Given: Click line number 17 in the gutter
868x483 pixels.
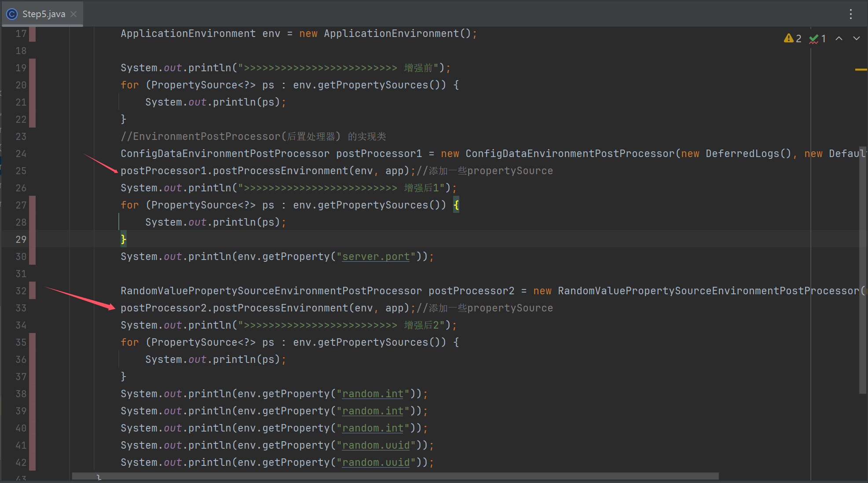Looking at the screenshot, I should tap(21, 33).
